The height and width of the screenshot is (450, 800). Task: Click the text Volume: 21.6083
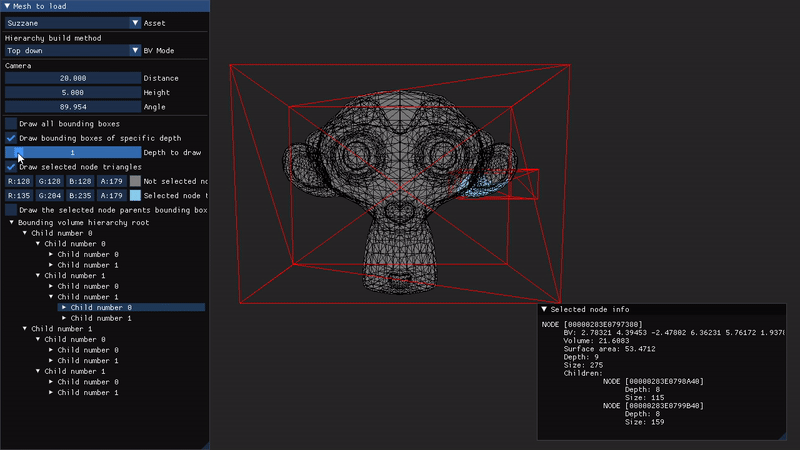click(x=596, y=341)
